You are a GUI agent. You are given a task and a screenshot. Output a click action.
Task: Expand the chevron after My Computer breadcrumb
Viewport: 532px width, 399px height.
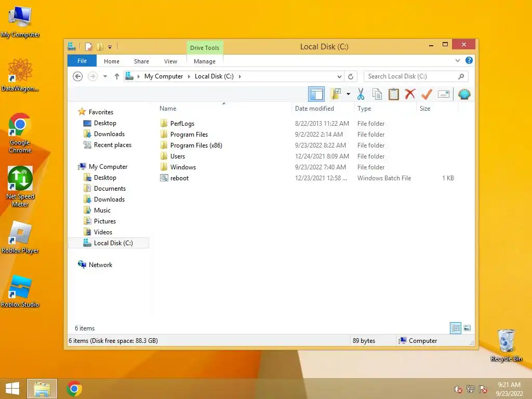[189, 76]
